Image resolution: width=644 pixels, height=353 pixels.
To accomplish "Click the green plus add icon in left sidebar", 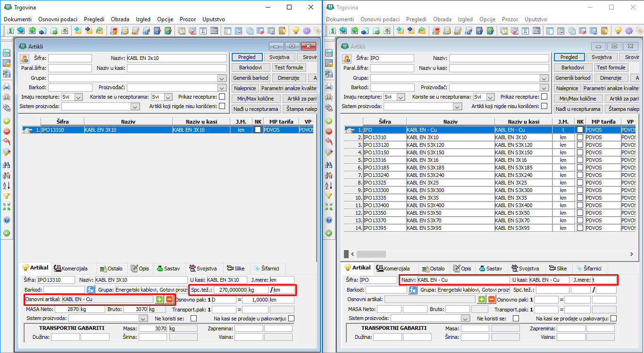I will coord(7,121).
